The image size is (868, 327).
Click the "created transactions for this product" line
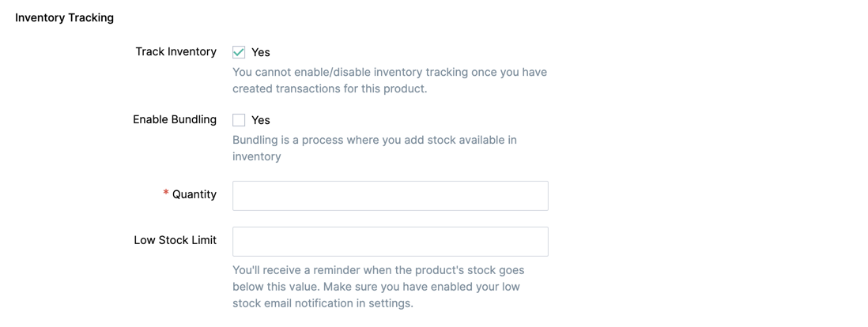[329, 88]
